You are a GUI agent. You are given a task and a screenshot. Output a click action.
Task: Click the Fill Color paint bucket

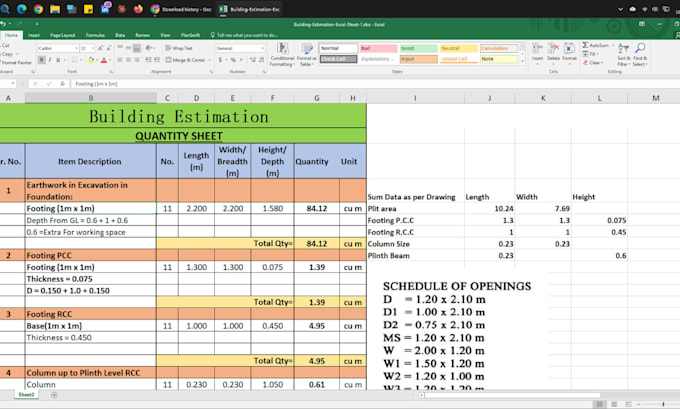[x=91, y=60]
